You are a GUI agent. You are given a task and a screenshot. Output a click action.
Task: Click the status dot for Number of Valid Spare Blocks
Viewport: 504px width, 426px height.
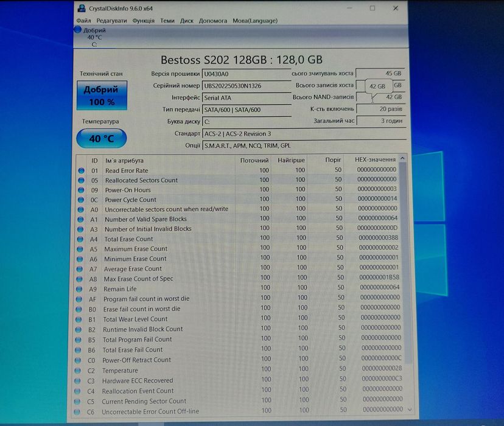[x=80, y=220]
